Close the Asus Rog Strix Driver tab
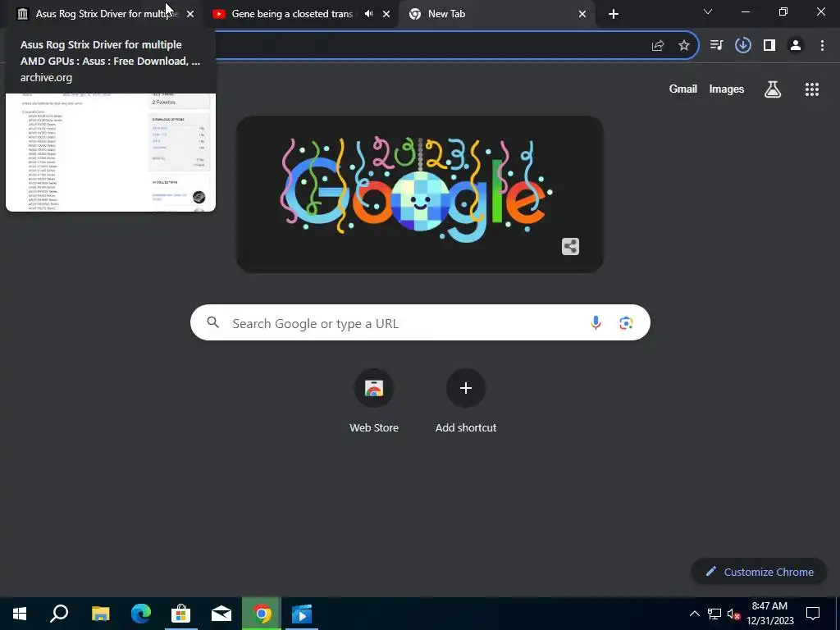 pos(190,14)
